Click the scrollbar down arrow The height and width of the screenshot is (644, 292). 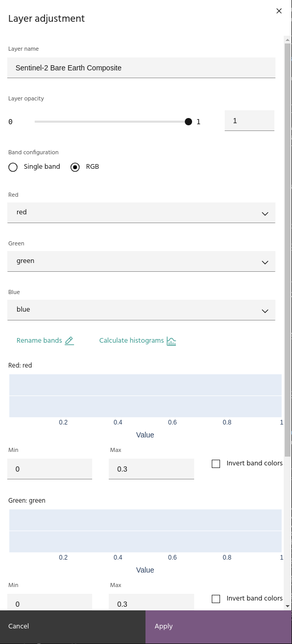click(287, 605)
